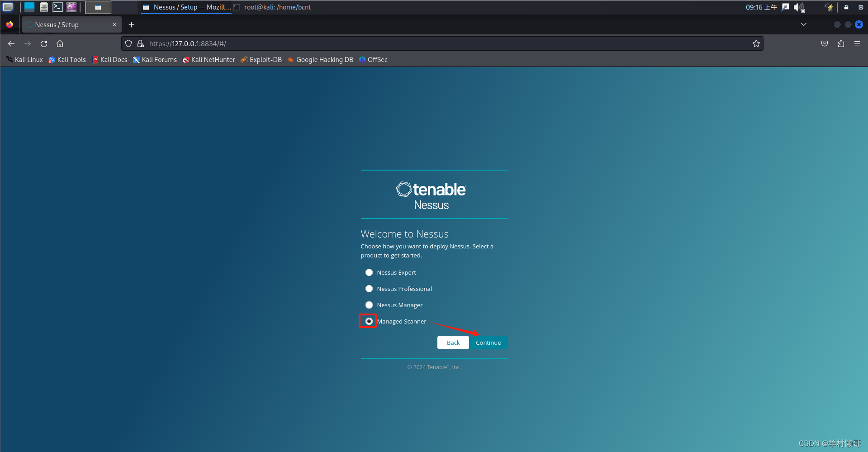The width and height of the screenshot is (868, 452).
Task: Minimize the Firefox window
Action: 837,24
